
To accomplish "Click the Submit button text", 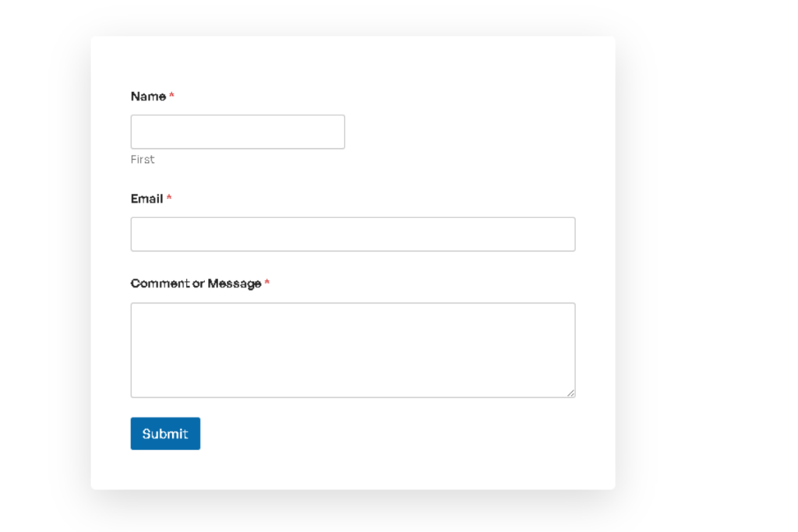I will click(x=164, y=433).
